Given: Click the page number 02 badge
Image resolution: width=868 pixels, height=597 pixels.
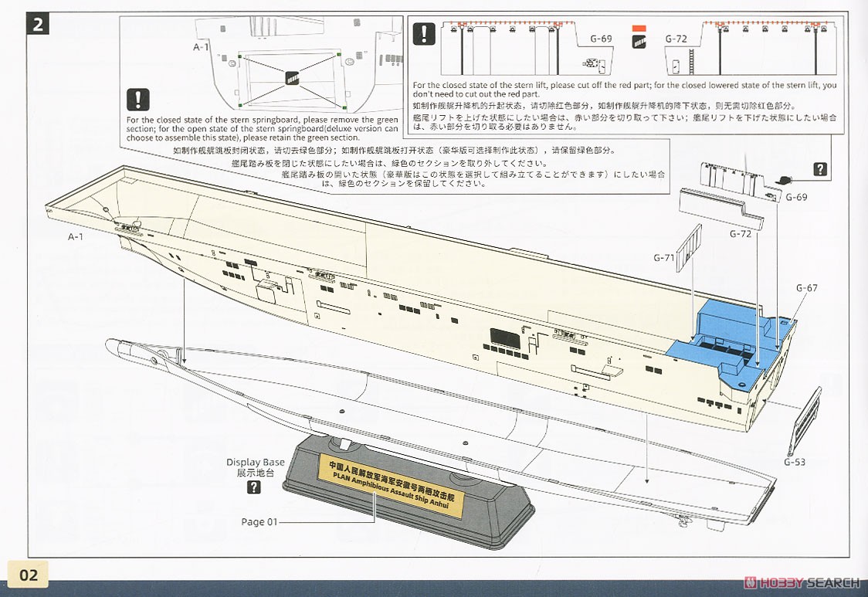Looking at the screenshot, I should coord(29,575).
